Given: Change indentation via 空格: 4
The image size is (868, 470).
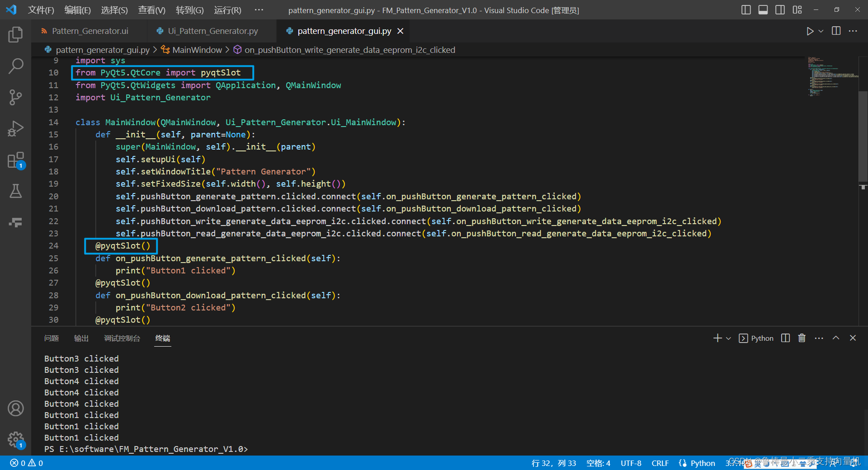Looking at the screenshot, I should [598, 463].
